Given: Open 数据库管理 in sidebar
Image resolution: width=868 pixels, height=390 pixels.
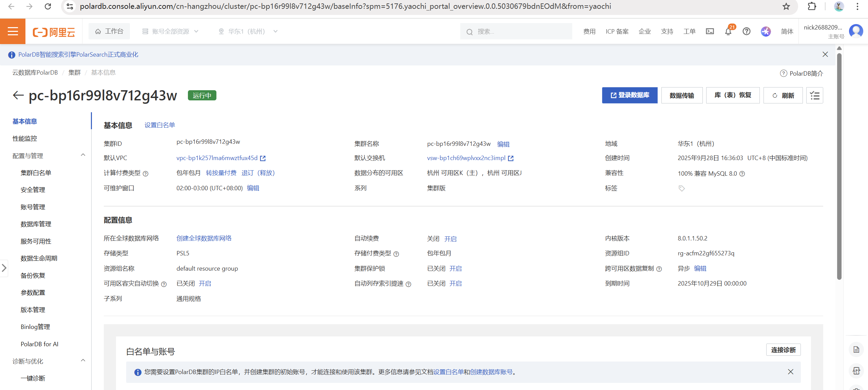Looking at the screenshot, I should pos(36,224).
